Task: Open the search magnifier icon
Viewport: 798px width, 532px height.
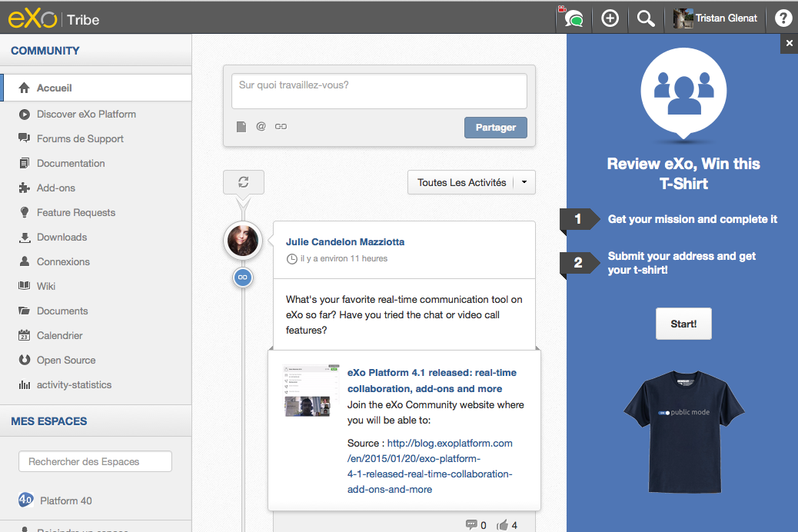Action: point(646,18)
